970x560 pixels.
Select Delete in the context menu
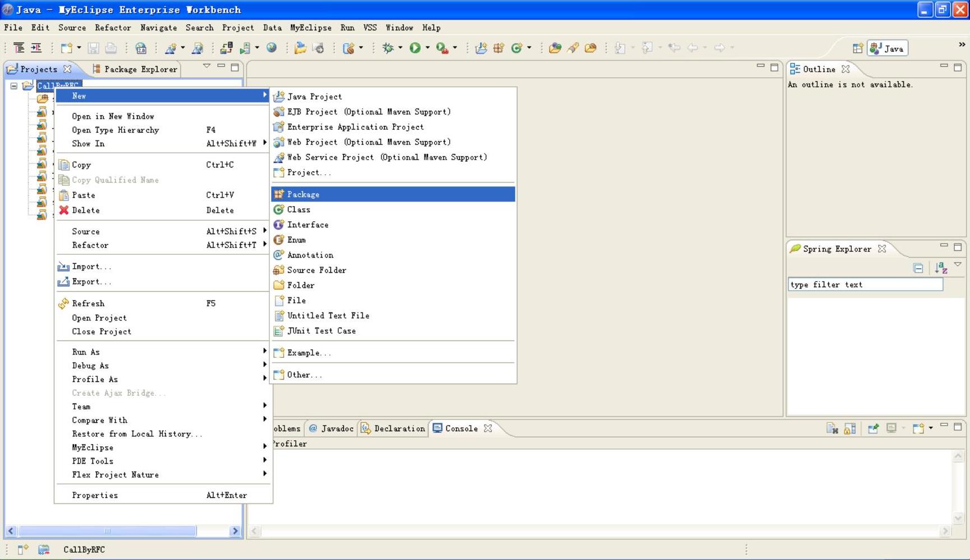(x=163, y=210)
